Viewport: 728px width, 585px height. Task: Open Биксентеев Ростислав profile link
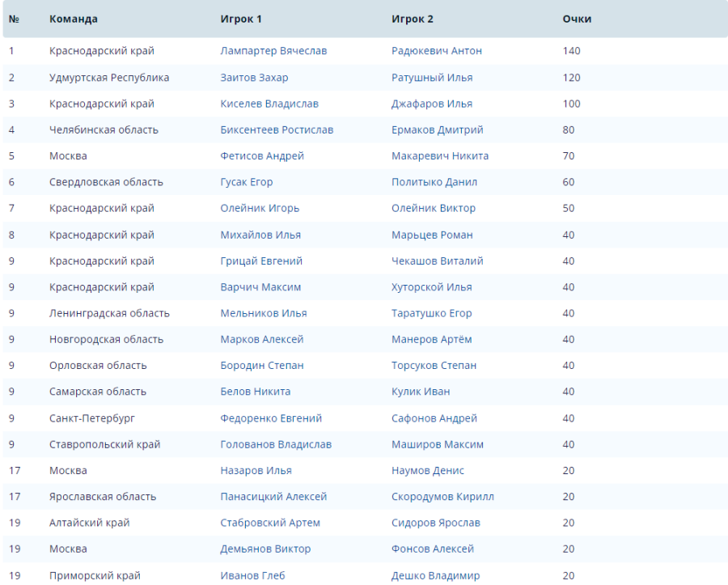point(277,129)
